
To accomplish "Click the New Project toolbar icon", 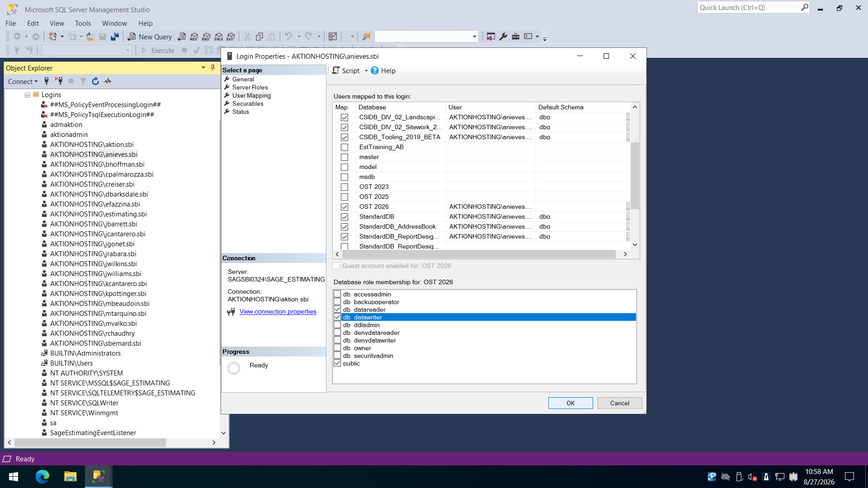I will (53, 37).
